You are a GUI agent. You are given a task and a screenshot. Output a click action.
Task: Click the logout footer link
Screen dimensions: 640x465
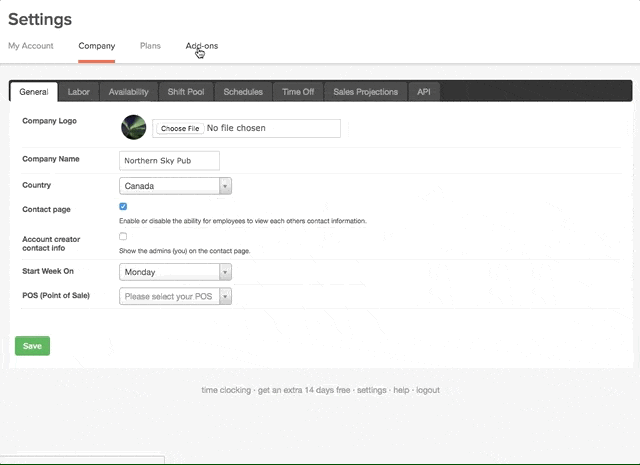point(428,390)
